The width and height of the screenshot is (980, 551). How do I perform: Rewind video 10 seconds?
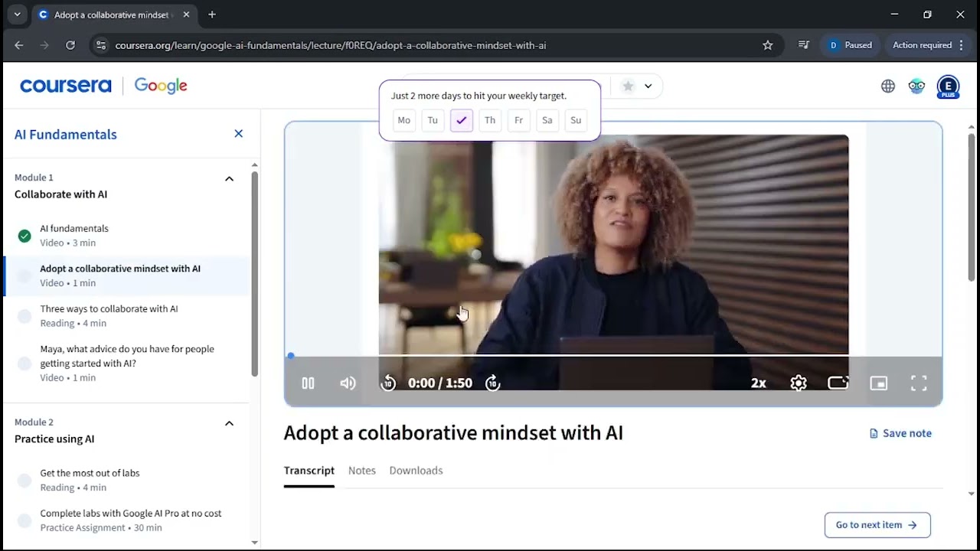(388, 383)
